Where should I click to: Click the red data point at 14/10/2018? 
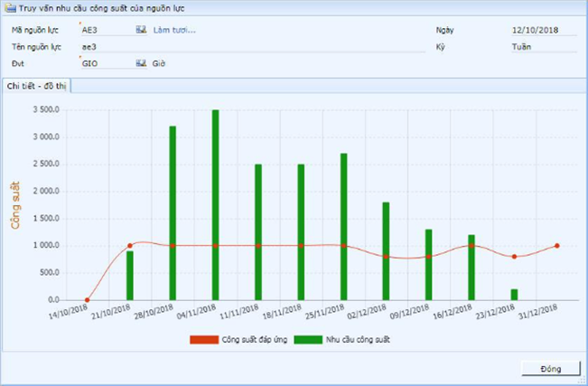click(87, 300)
